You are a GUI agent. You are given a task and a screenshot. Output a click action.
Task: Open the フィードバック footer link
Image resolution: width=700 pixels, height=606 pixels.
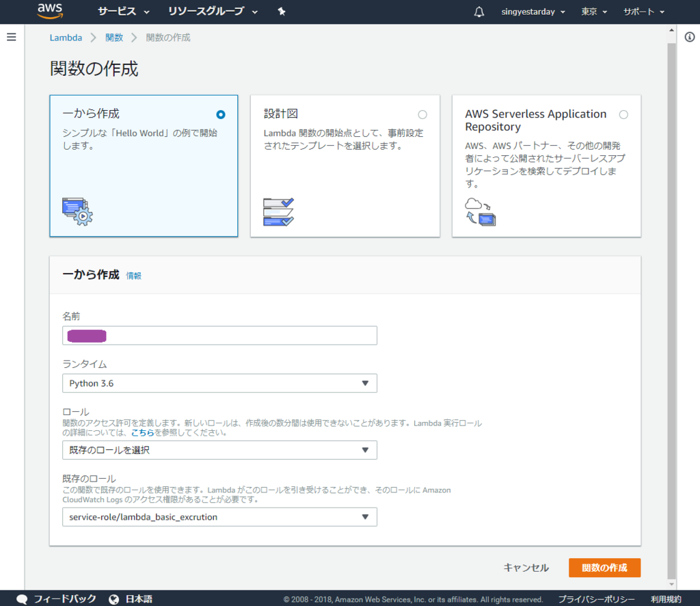pyautogui.click(x=65, y=599)
